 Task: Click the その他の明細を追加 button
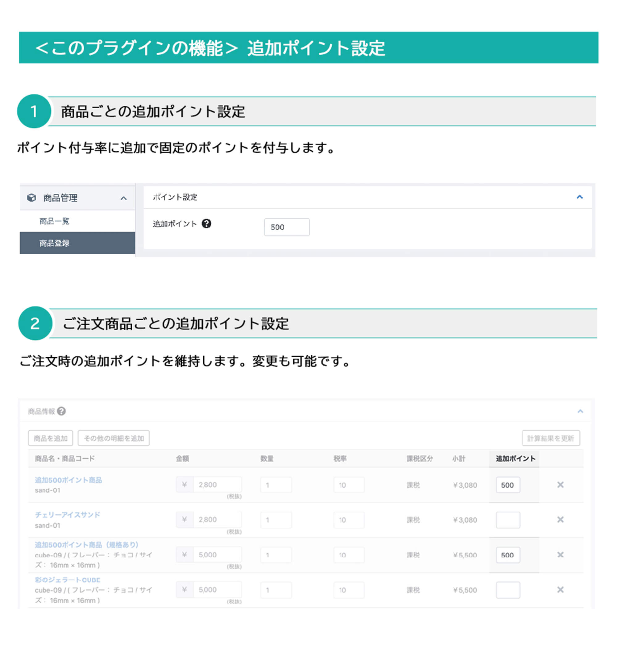(114, 438)
